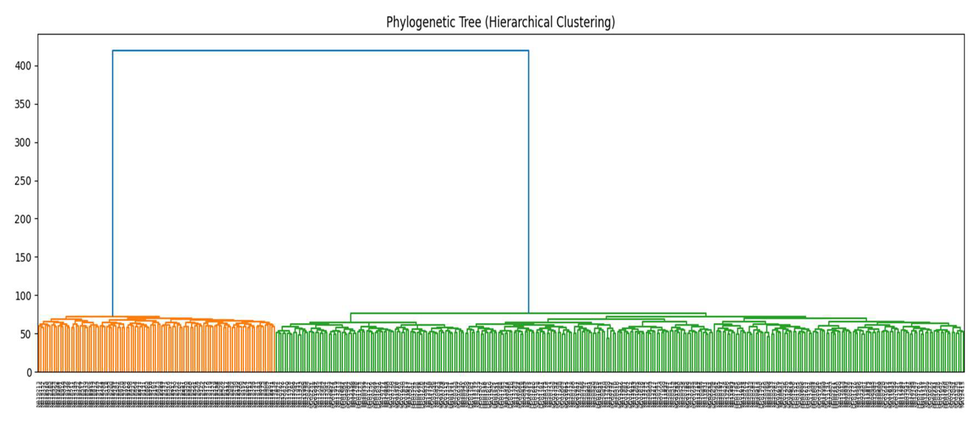The height and width of the screenshot is (429, 980).
Task: Click the left blue vertical branch line
Action: (x=113, y=183)
